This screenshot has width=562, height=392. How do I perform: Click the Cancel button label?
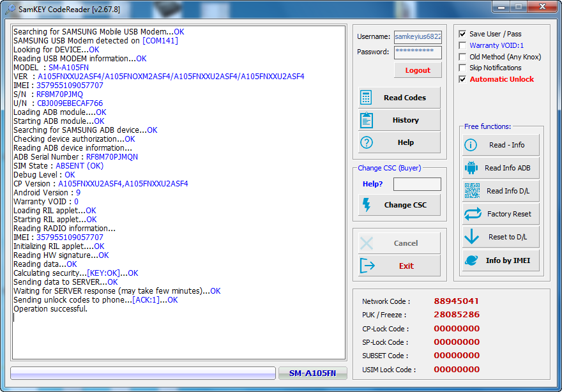coord(406,243)
